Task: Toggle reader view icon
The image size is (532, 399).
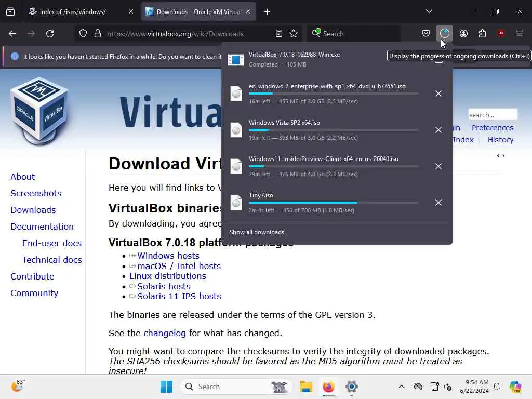Action: (278, 34)
